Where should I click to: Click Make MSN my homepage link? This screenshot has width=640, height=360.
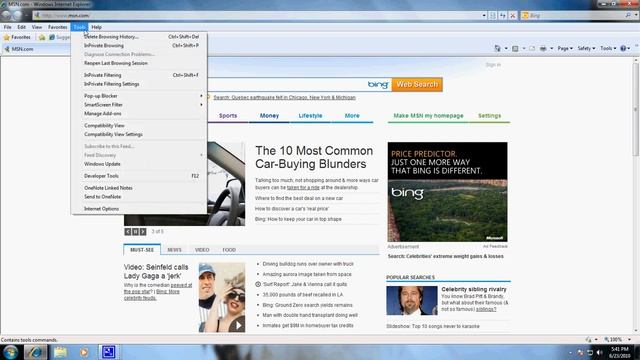pos(428,116)
